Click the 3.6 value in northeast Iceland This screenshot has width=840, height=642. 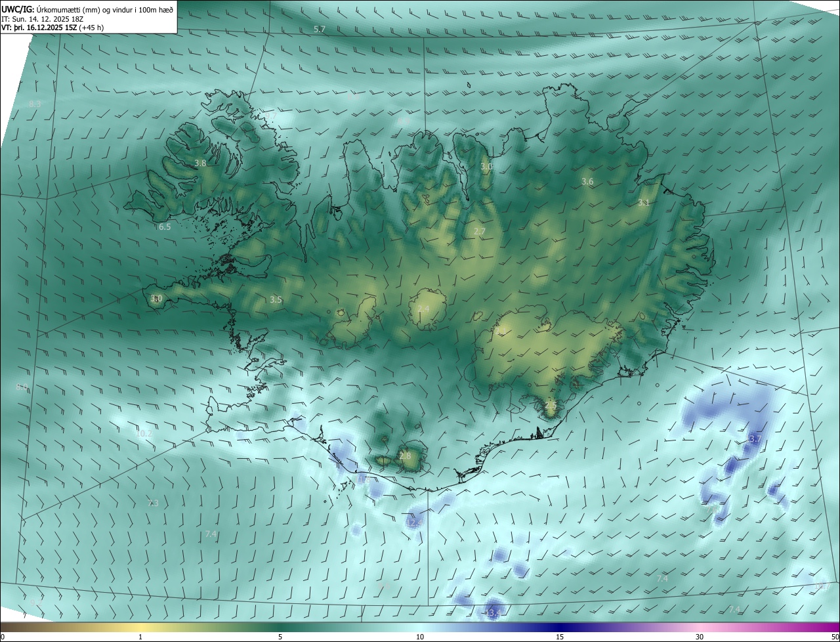point(587,181)
